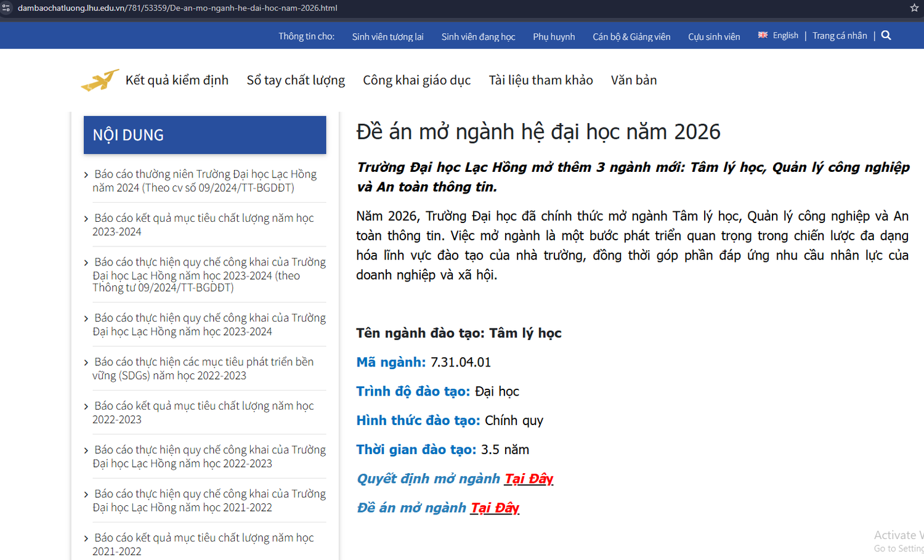Open Kết quả kiểm định menu

coord(177,80)
